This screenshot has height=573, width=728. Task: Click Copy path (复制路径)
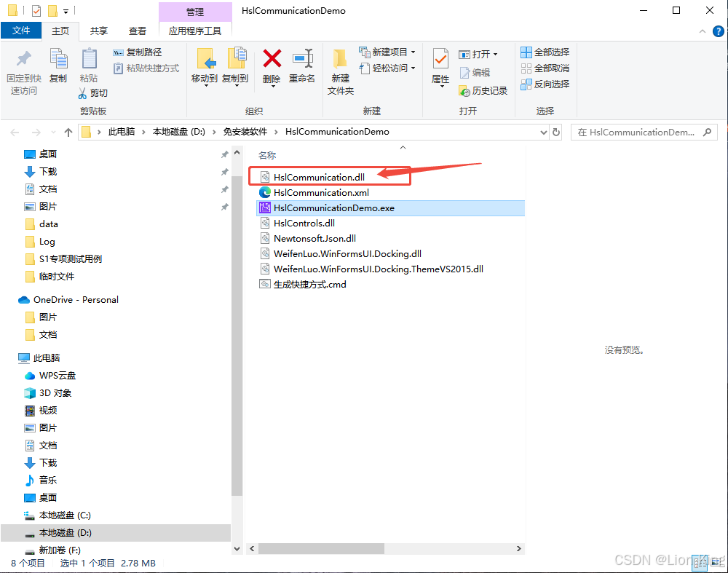point(138,52)
